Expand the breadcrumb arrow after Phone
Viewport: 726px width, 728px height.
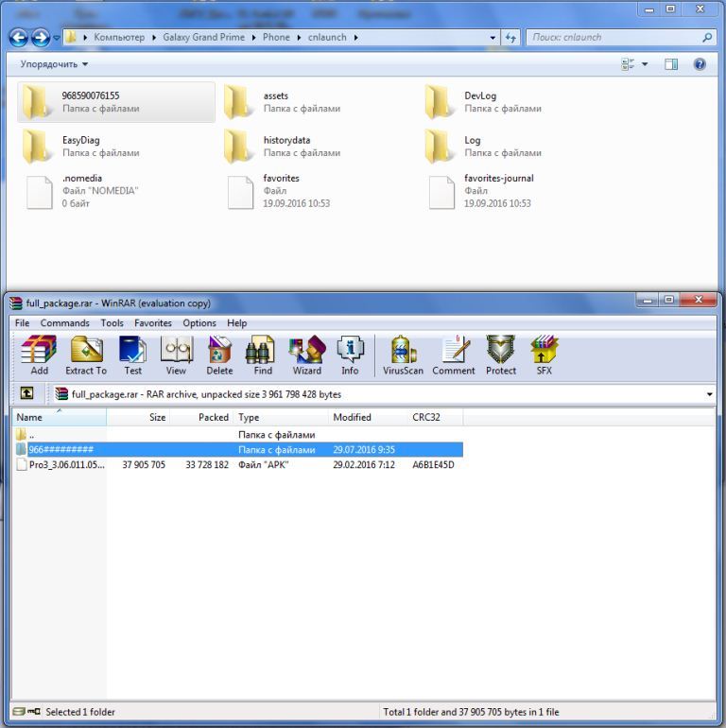[299, 38]
